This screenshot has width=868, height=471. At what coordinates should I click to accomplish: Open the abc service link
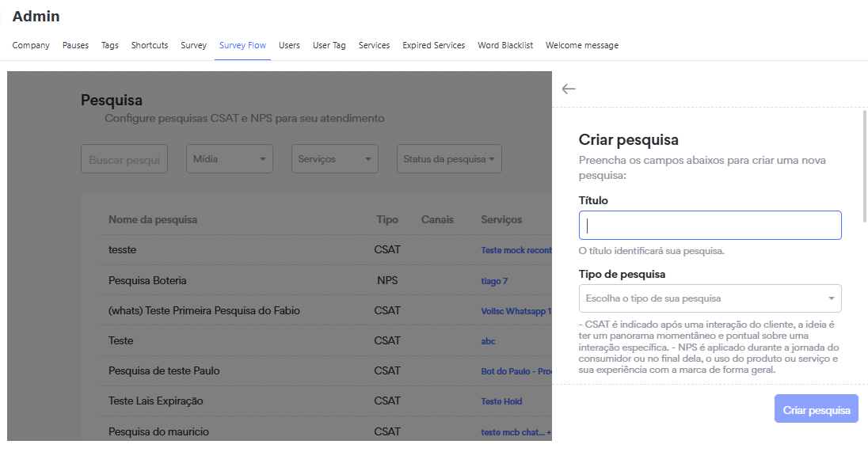tap(488, 341)
